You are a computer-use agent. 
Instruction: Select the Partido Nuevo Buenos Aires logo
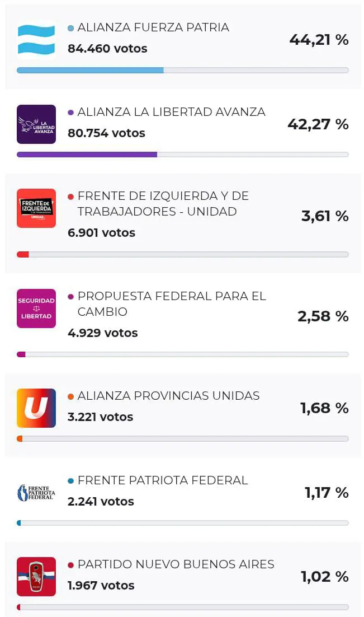36,577
